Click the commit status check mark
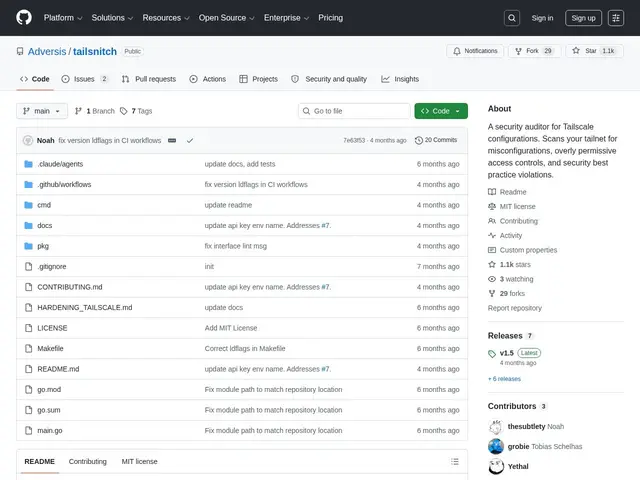The image size is (640, 480). click(190, 140)
